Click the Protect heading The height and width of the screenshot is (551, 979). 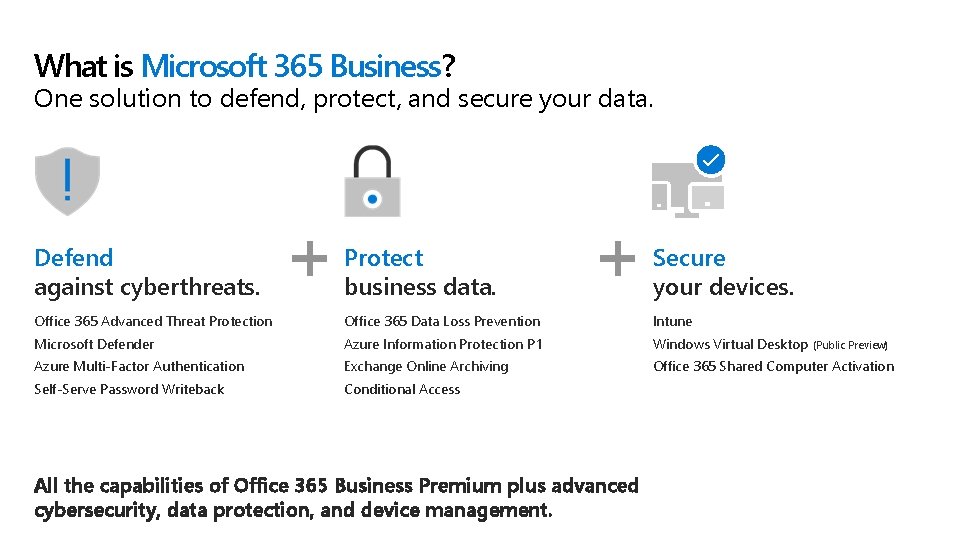coord(384,258)
